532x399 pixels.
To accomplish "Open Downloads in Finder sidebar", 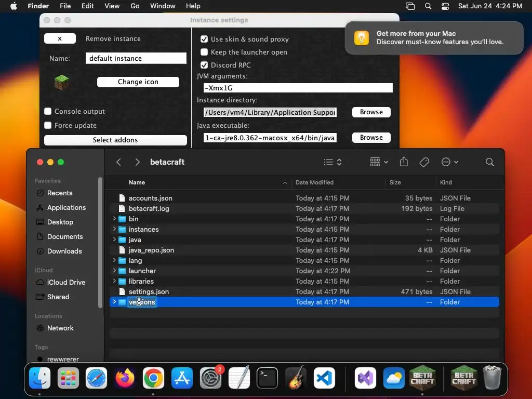I will click(x=64, y=251).
